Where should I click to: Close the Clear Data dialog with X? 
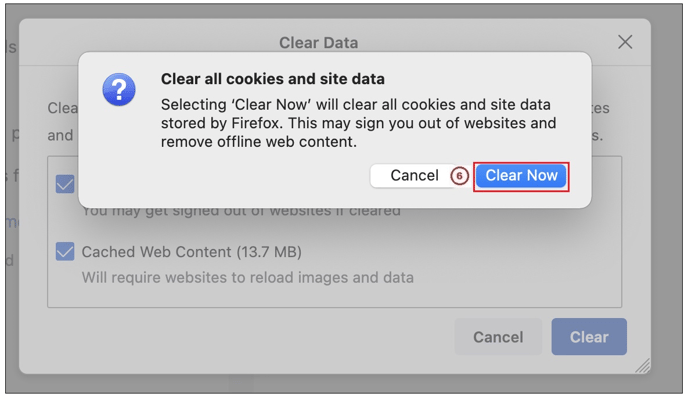click(x=625, y=42)
